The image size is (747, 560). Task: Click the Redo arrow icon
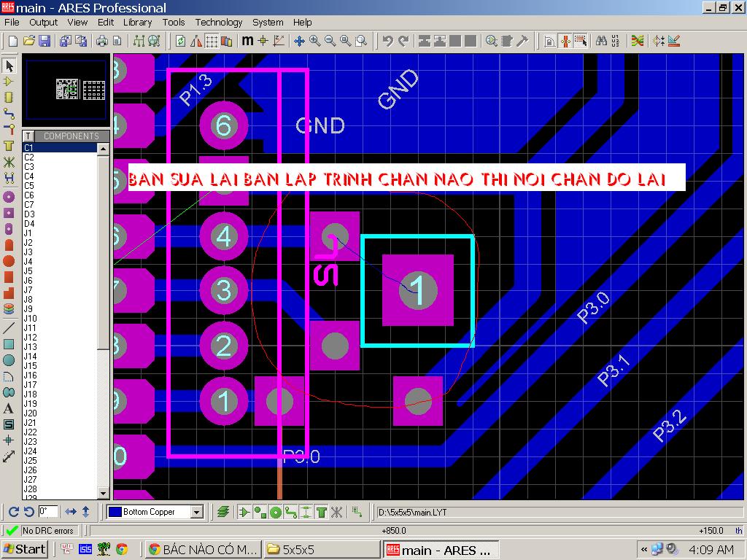tap(403, 42)
